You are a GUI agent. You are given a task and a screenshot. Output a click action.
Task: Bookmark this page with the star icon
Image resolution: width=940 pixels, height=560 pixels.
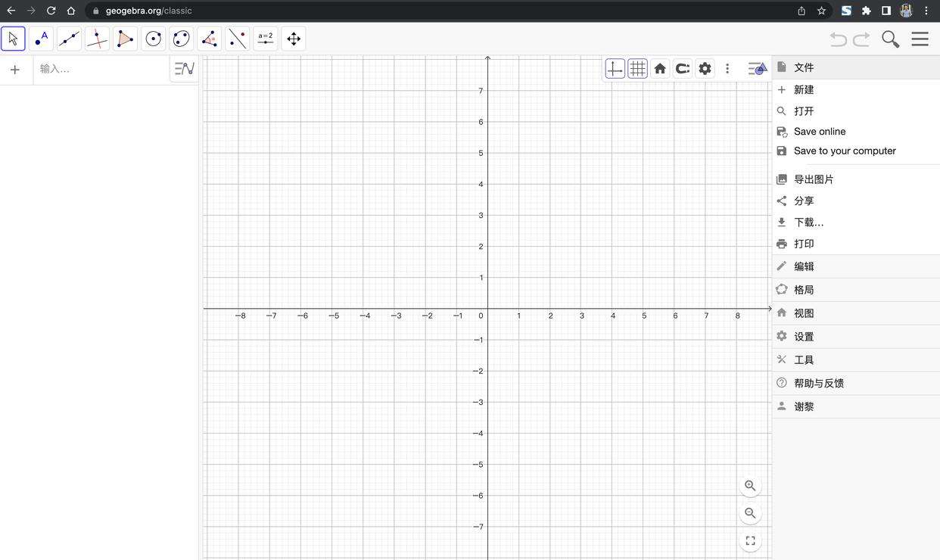pyautogui.click(x=821, y=11)
